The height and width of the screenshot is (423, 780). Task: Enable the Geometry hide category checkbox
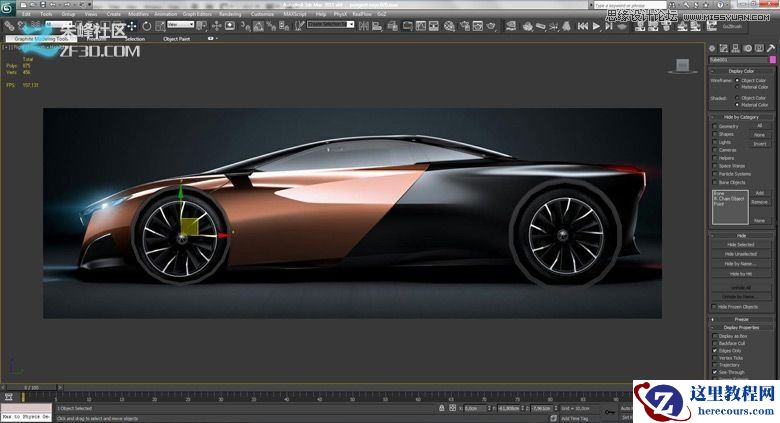[x=715, y=126]
